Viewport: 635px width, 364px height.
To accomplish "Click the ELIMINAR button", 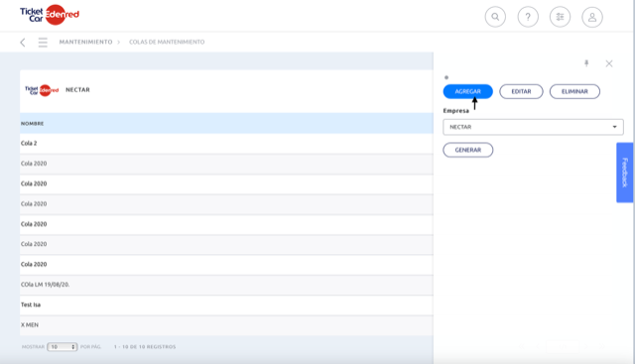I will click(x=574, y=91).
